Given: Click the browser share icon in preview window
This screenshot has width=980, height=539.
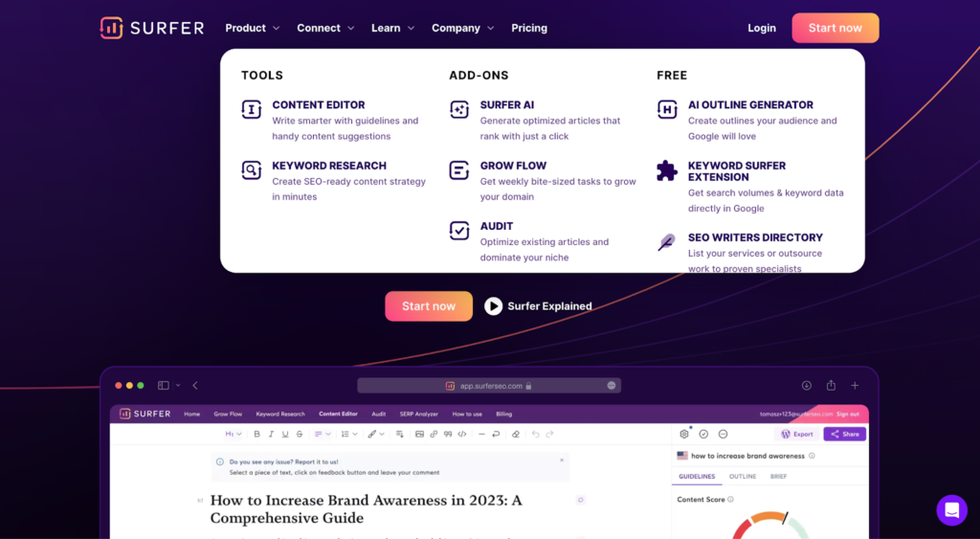Looking at the screenshot, I should 831,385.
